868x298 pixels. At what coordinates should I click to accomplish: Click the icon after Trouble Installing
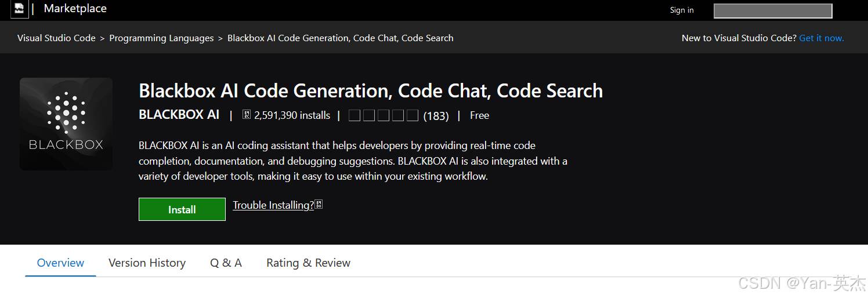pyautogui.click(x=319, y=205)
